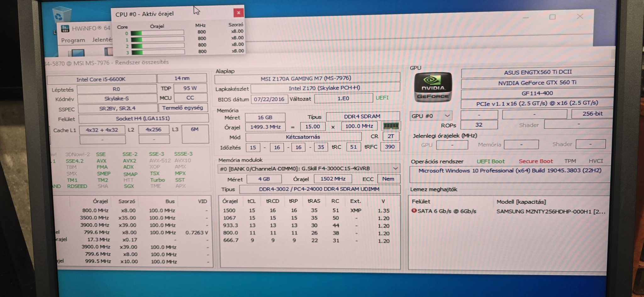This screenshot has width=644, height=297.
Task: Select the SAMSUNG MZNTY256HDHP drive entry
Action: pos(551,211)
